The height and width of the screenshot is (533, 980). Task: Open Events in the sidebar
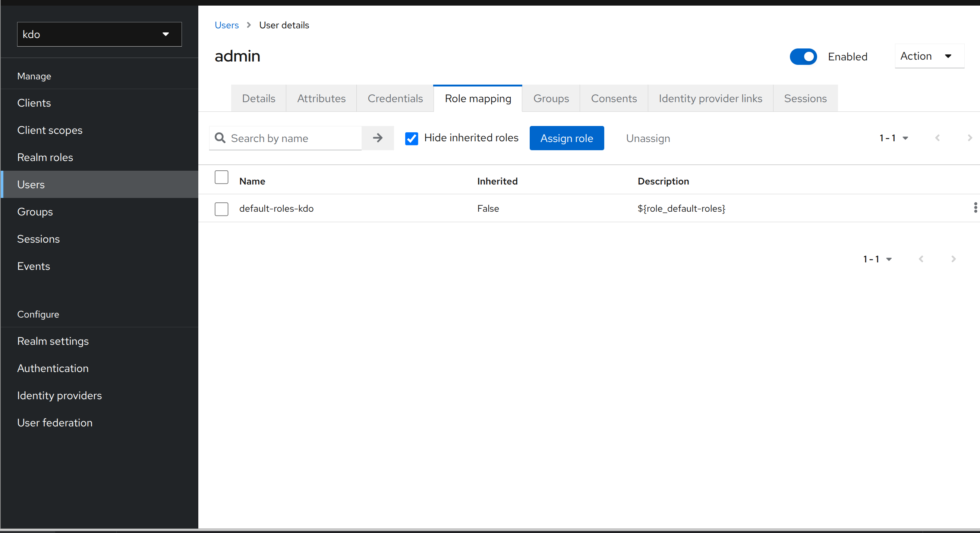100,266
